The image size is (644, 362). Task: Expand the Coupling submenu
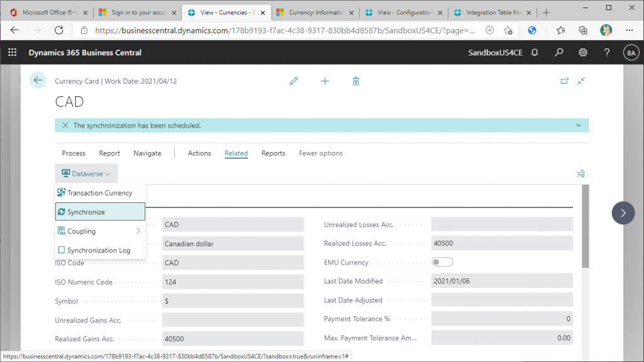click(x=100, y=231)
